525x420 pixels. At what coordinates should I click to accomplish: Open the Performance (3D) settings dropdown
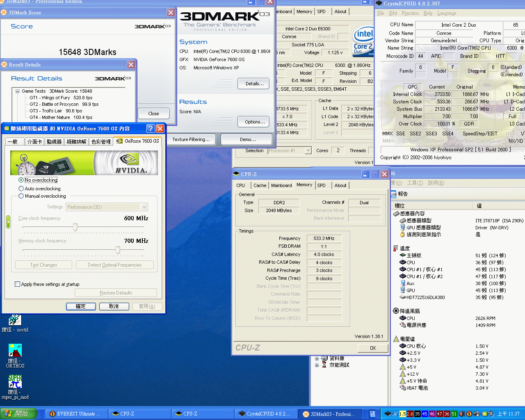(144, 207)
